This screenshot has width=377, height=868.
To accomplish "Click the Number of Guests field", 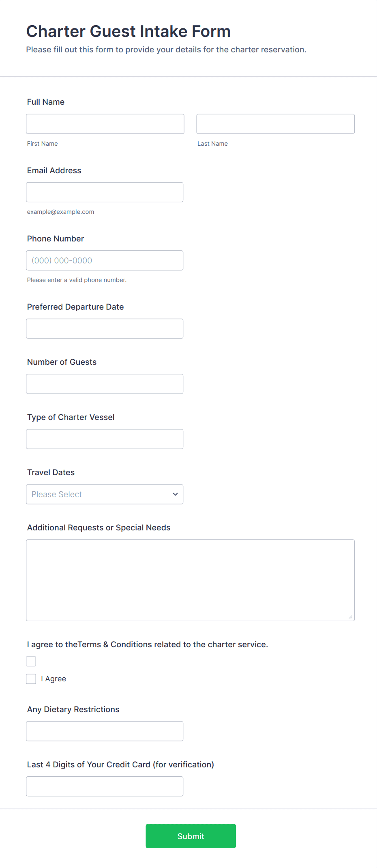I will point(105,384).
